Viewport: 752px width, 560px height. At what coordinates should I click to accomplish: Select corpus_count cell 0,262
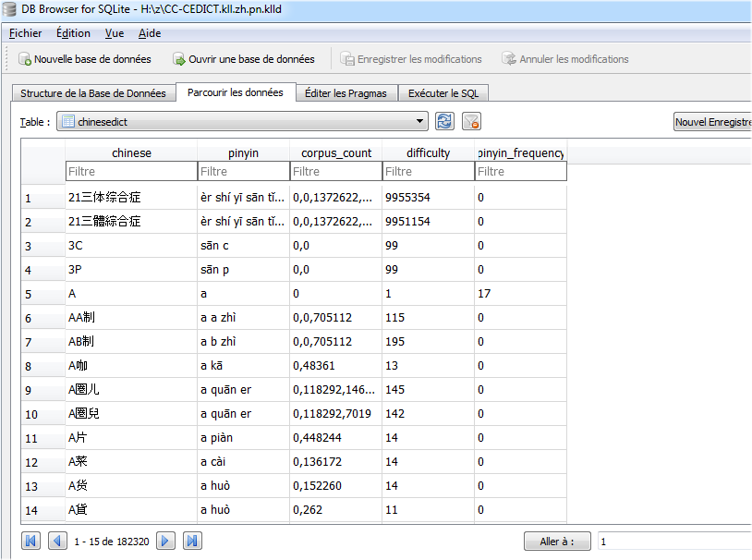click(336, 509)
